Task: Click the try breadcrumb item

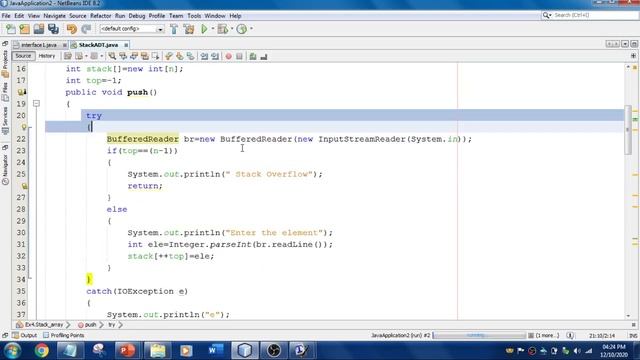Action: point(111,325)
